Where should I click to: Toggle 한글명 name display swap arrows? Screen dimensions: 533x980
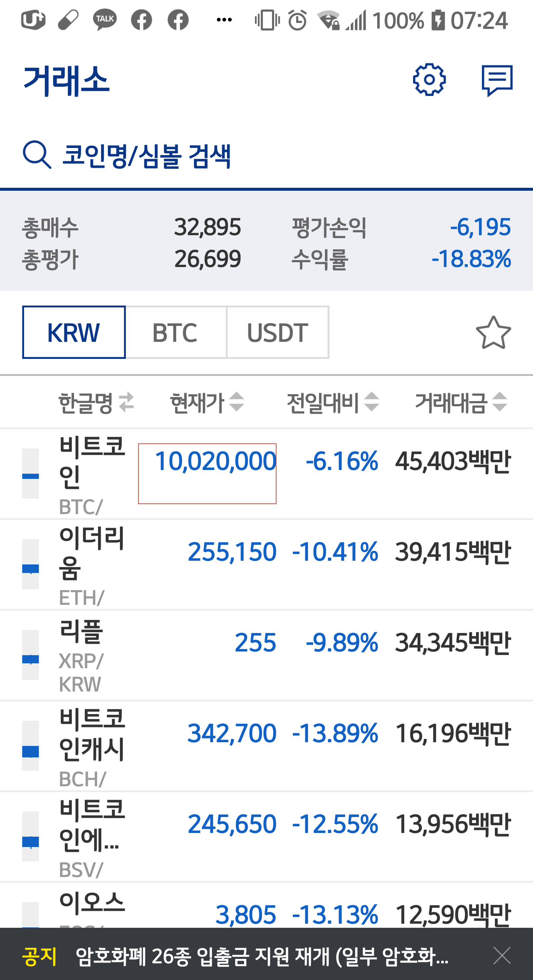pos(126,402)
